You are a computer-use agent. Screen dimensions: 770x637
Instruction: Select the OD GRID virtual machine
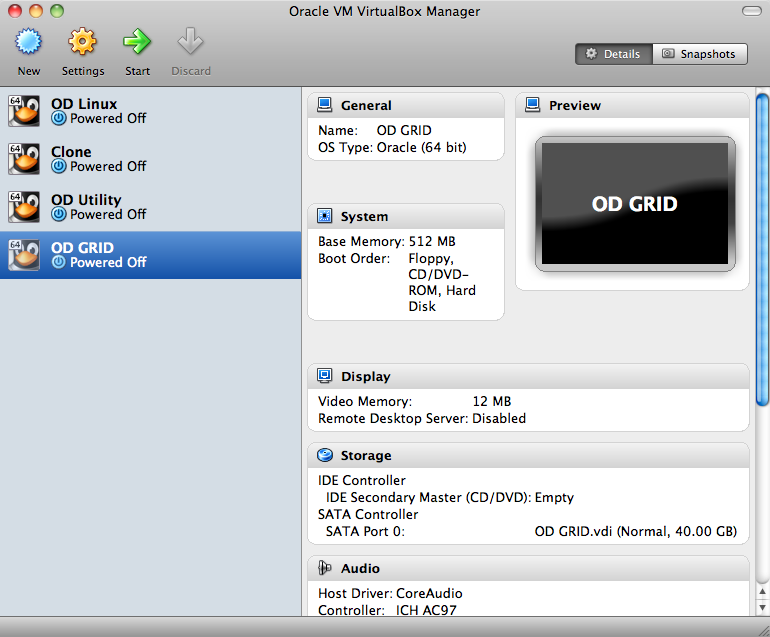coord(150,255)
